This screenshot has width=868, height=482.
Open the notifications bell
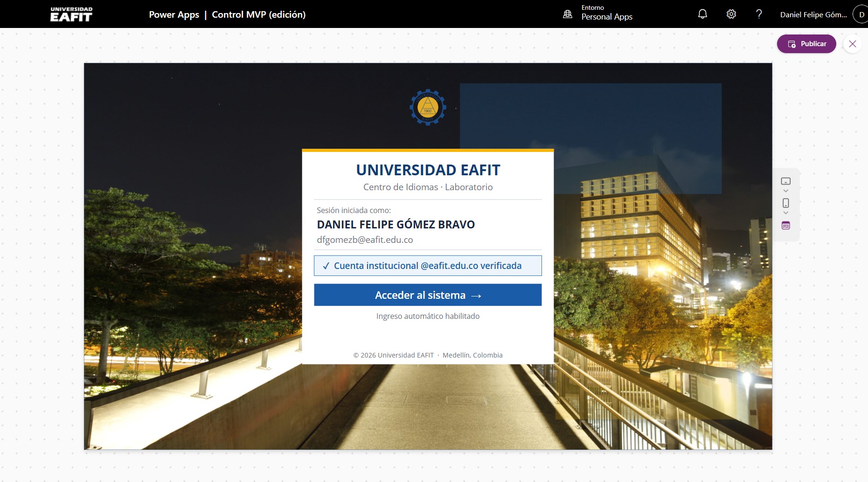(x=702, y=14)
